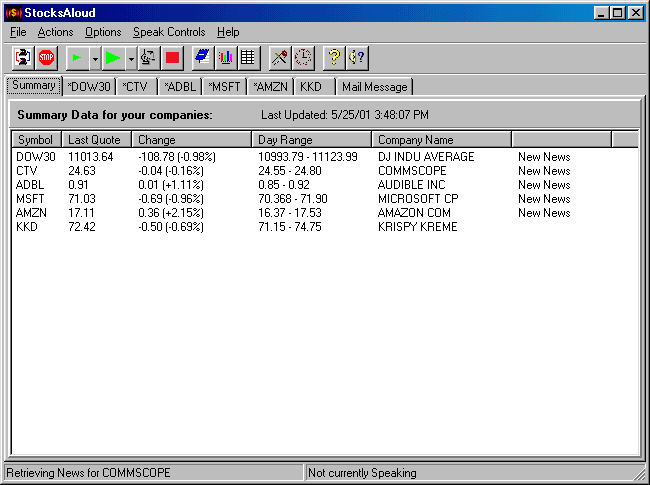Open the Speak Controls menu
Viewport: 650px width, 485px height.
(169, 32)
